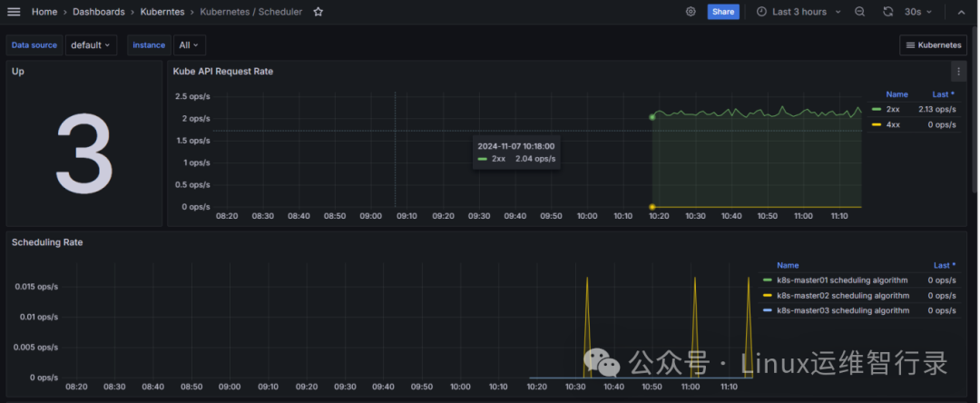The image size is (980, 403).
Task: Click the yellow 4xx point at 10:18
Action: (652, 207)
